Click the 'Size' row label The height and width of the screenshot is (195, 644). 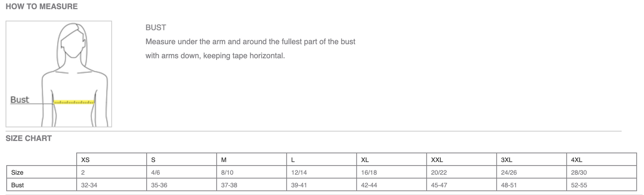17,172
